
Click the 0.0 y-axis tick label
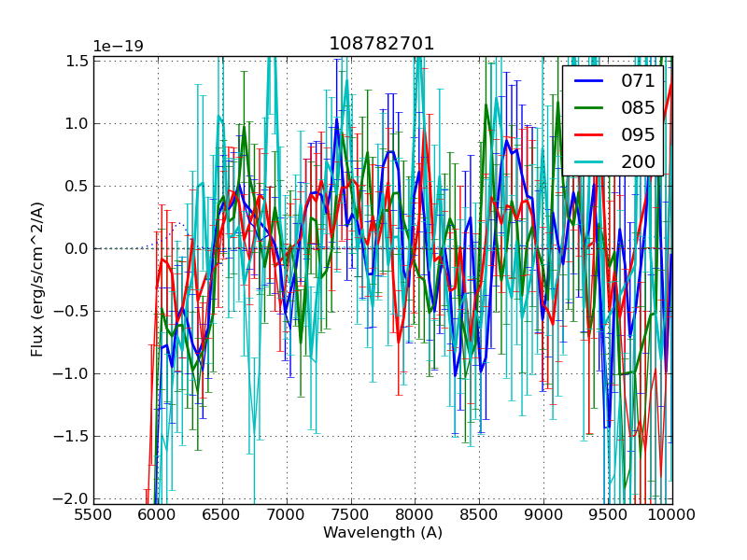point(78,248)
